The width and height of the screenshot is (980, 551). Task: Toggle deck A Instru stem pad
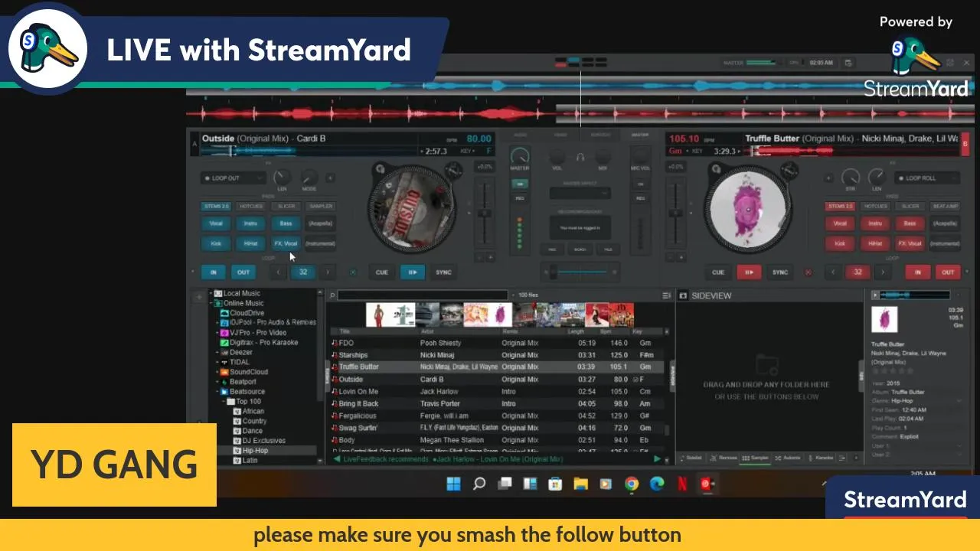(x=250, y=223)
